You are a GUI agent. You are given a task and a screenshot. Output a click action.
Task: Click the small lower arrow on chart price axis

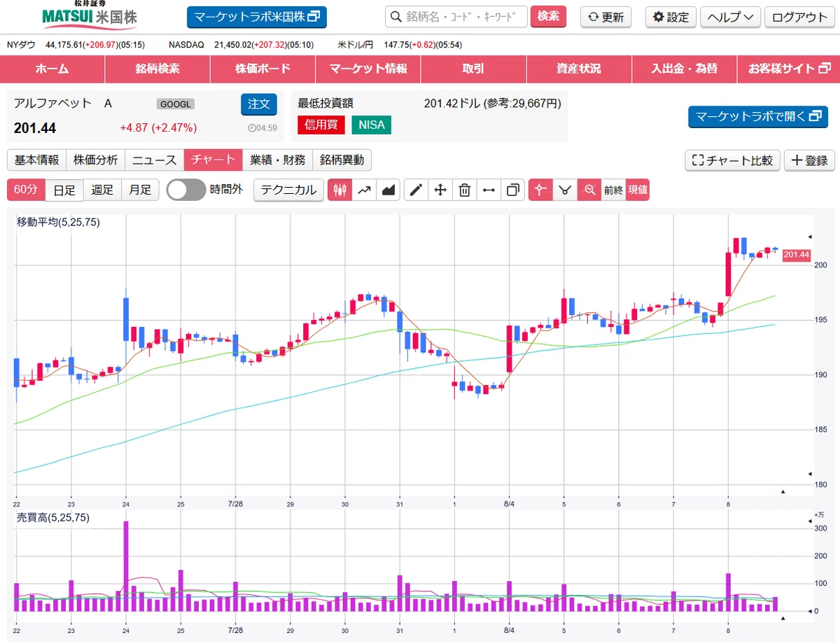[x=810, y=474]
